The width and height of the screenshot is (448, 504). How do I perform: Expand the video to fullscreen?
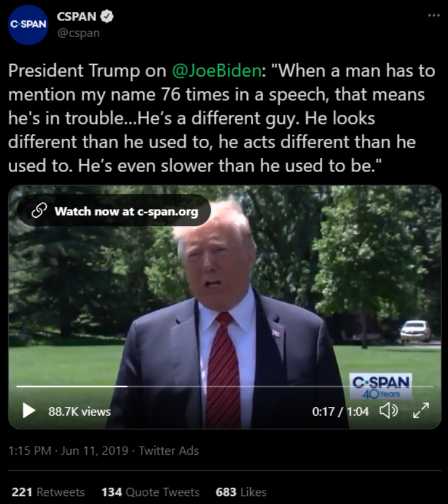tap(421, 410)
